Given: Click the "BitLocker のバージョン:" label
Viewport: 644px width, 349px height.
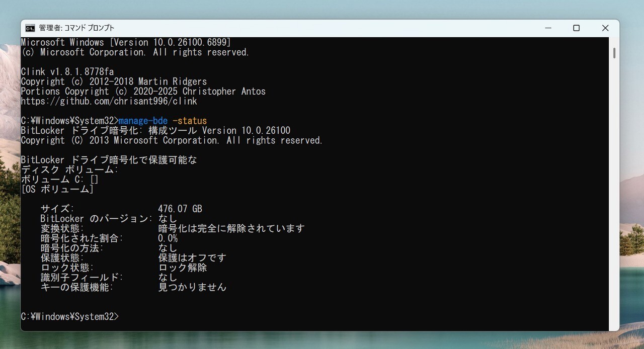Looking at the screenshot, I should 97,219.
